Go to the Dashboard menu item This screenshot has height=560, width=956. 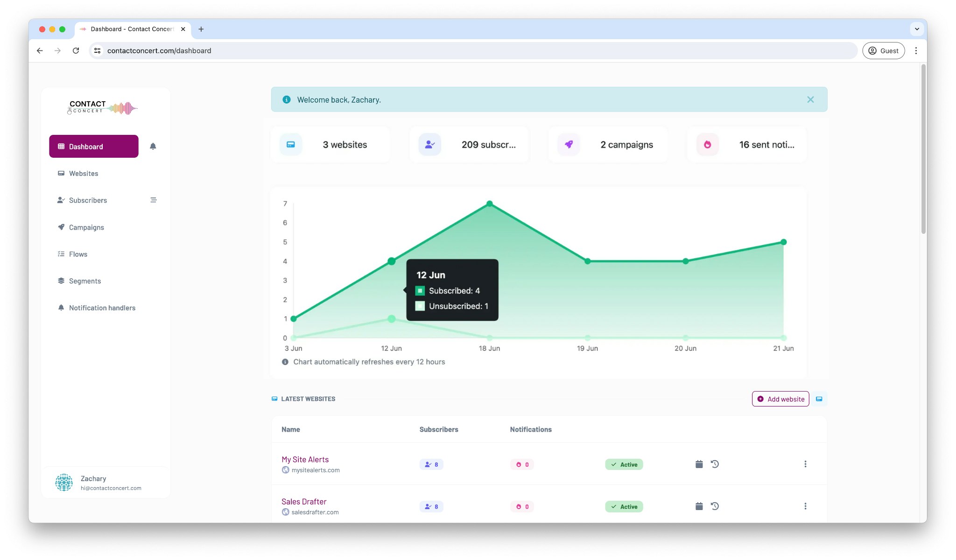pos(94,147)
